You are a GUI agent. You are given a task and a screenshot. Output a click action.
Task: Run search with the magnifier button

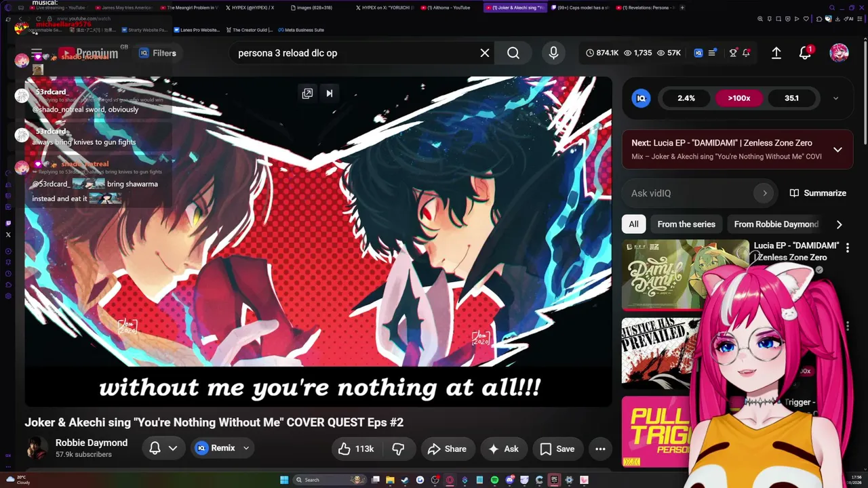pyautogui.click(x=513, y=53)
